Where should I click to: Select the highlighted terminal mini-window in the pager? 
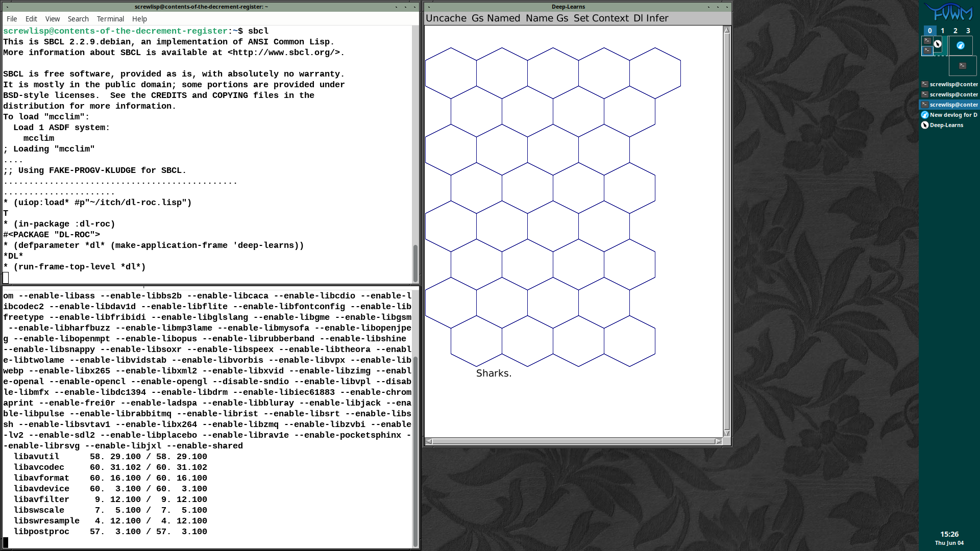click(x=927, y=51)
